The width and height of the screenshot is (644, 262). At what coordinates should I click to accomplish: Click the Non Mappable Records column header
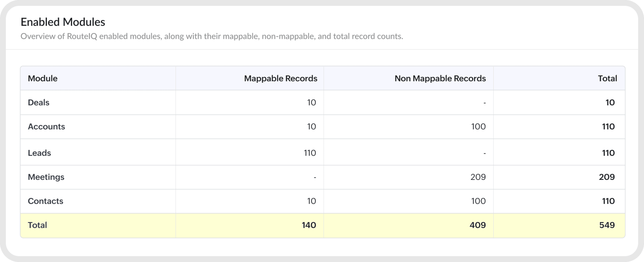click(440, 78)
